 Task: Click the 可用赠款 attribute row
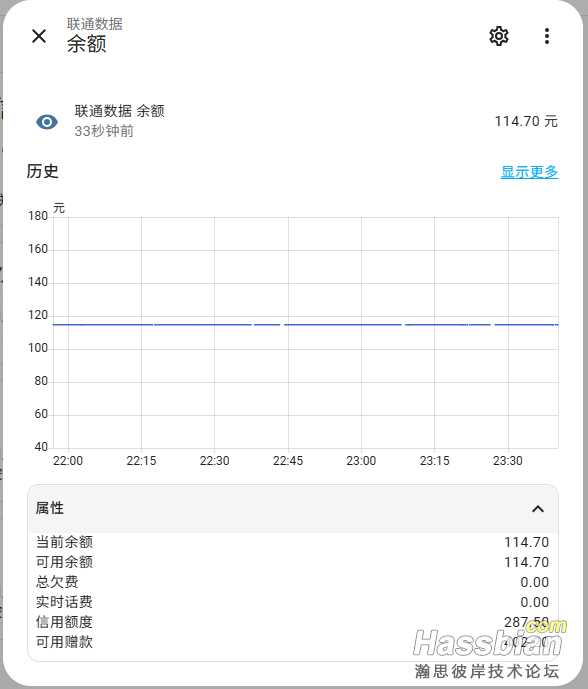(293, 642)
